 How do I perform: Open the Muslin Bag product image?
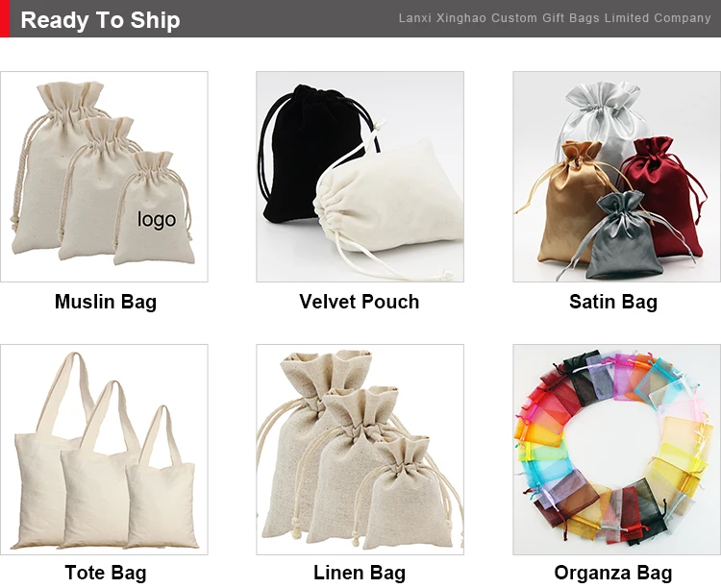[104, 177]
